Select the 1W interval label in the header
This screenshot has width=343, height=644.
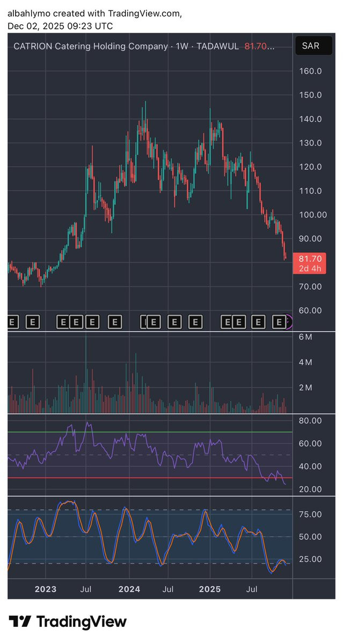pos(183,47)
